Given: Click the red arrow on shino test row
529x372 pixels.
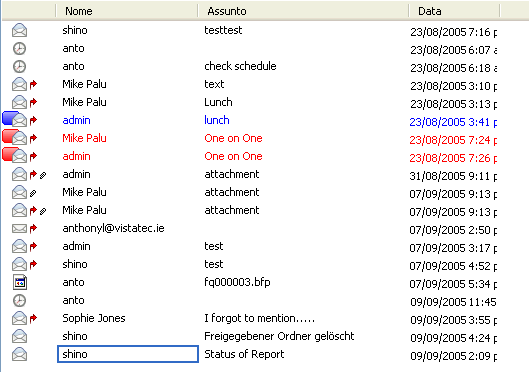Looking at the screenshot, I should pyautogui.click(x=33, y=264).
